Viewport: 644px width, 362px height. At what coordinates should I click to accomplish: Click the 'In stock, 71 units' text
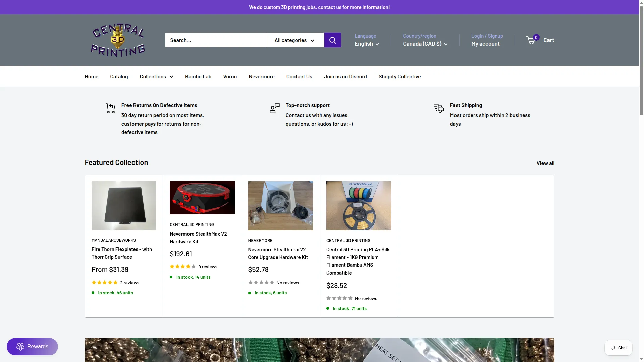350,308
